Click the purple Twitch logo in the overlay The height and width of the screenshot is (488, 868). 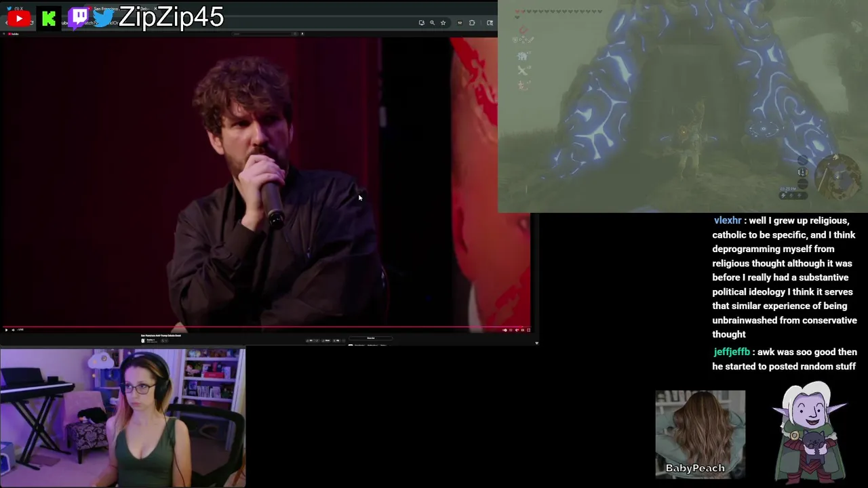tap(79, 18)
